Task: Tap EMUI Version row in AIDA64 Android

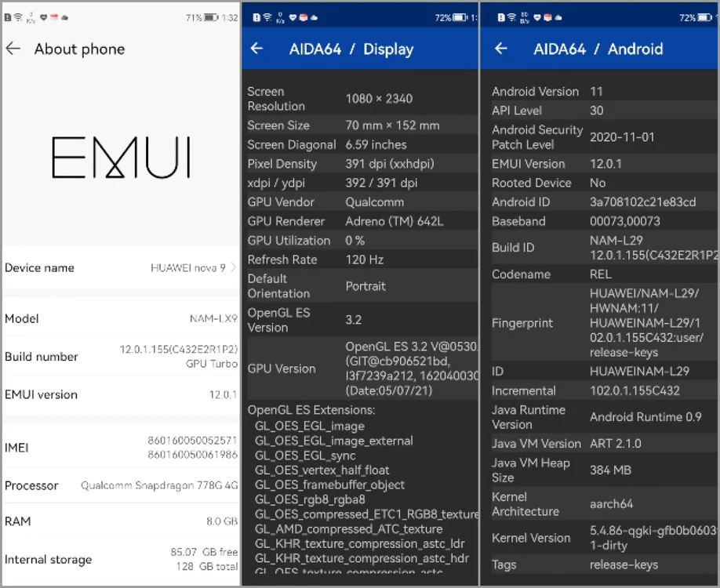Action: click(x=604, y=164)
